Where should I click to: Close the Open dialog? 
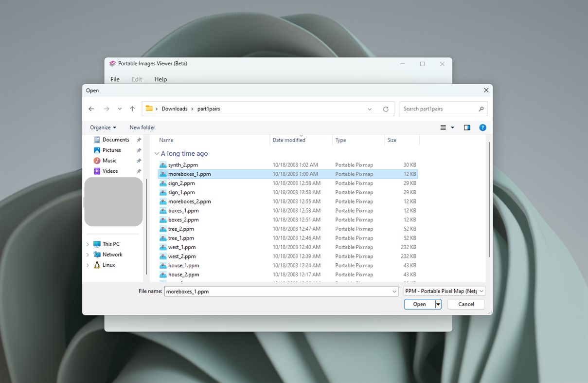(x=486, y=91)
